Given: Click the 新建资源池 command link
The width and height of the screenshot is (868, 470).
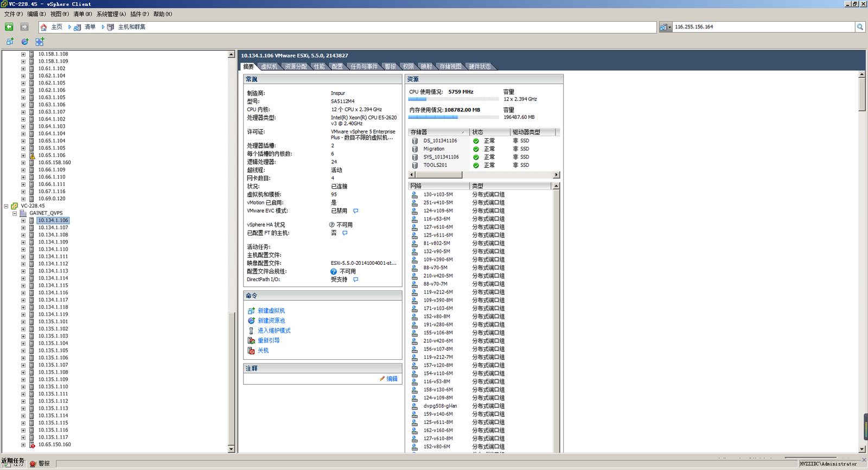Looking at the screenshot, I should click(x=271, y=321).
